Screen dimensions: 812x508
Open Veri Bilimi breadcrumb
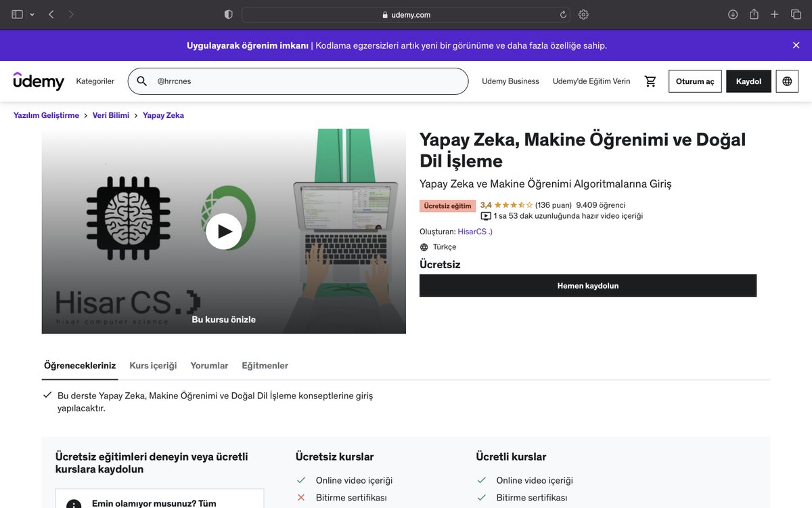coord(111,115)
